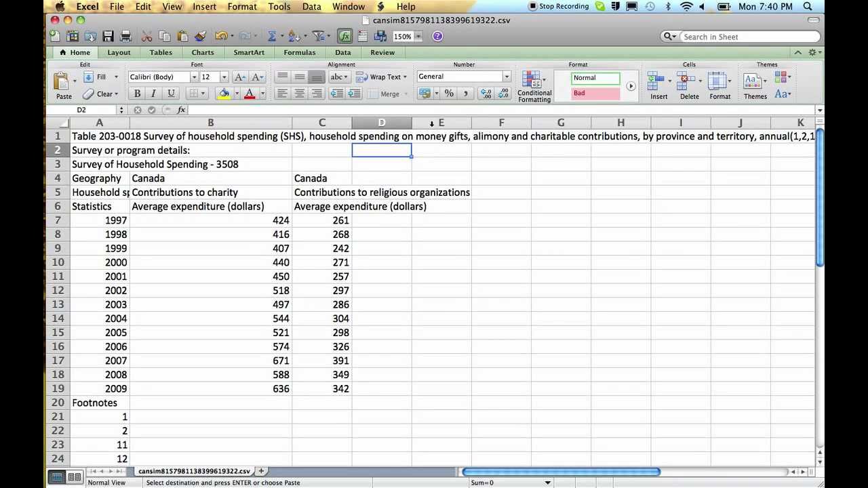Click the Themes button
This screenshot has height=488, width=868.
[x=755, y=86]
